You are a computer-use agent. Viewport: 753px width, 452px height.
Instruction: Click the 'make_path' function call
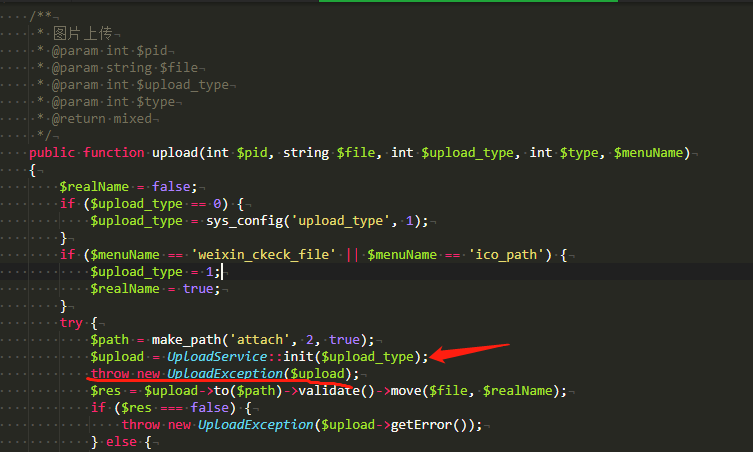[187, 340]
